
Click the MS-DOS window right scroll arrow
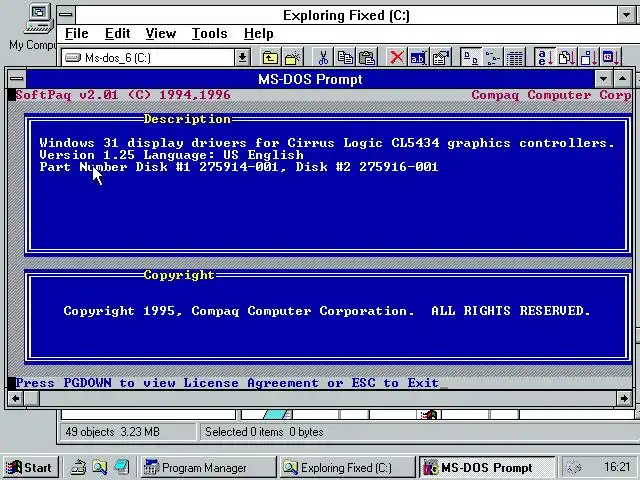click(x=624, y=398)
